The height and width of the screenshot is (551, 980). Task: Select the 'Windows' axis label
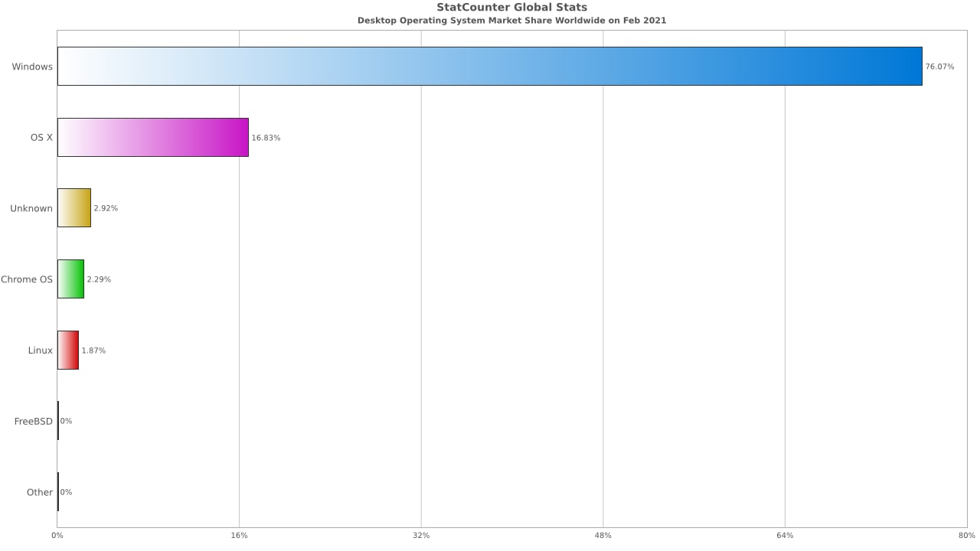point(32,67)
